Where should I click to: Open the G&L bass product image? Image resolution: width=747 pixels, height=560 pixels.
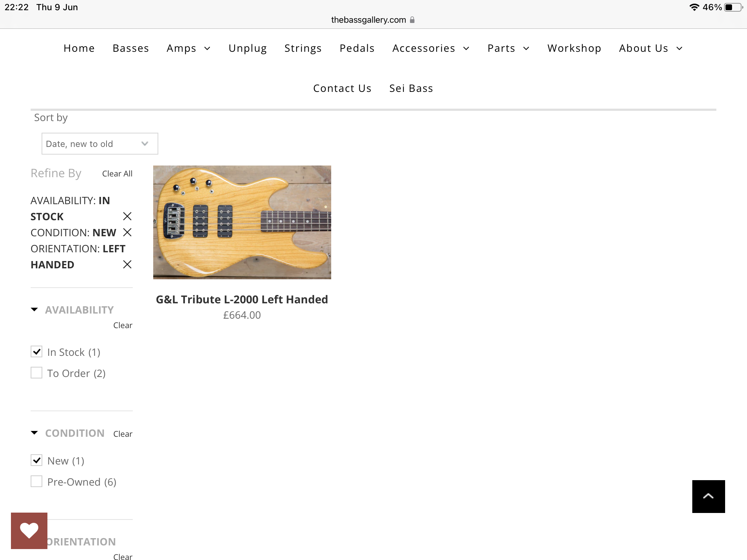[242, 222]
